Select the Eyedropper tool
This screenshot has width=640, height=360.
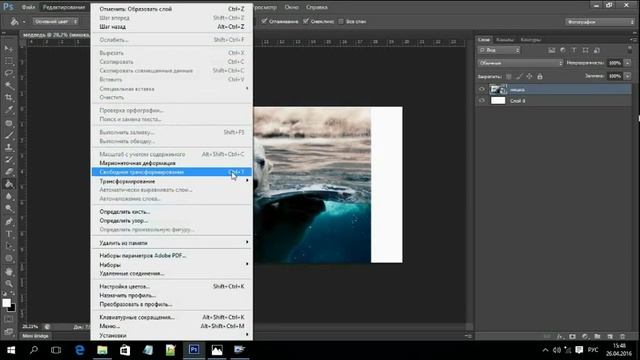tap(9, 110)
